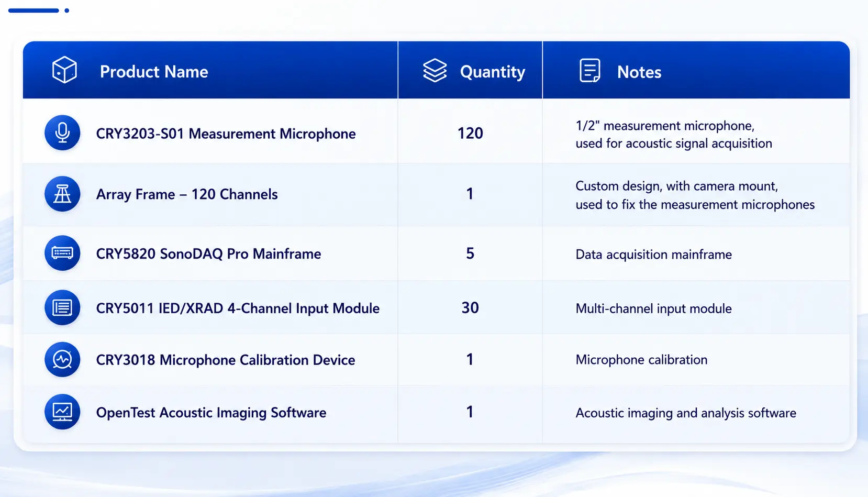Click the array frame tower icon
This screenshot has height=497, width=868.
coord(62,194)
